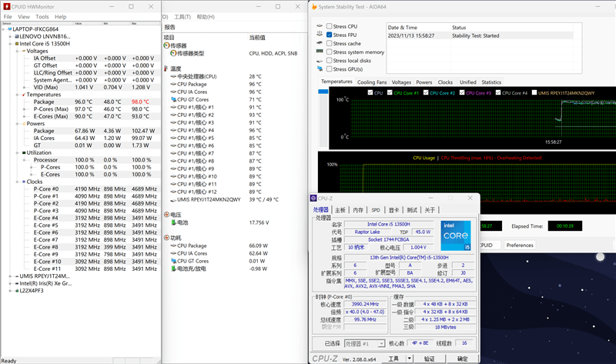Open the Tools menu in HWMonitor

[x=42, y=16]
